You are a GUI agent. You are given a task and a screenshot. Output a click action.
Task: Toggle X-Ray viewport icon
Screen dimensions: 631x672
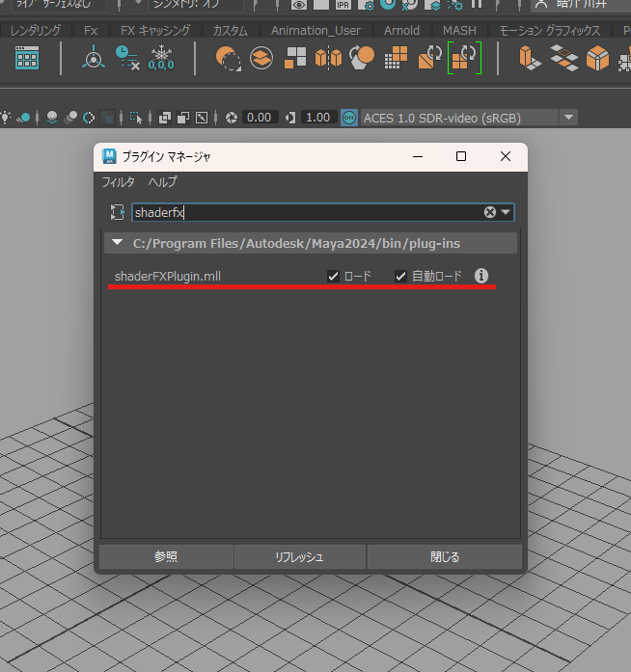point(165,118)
